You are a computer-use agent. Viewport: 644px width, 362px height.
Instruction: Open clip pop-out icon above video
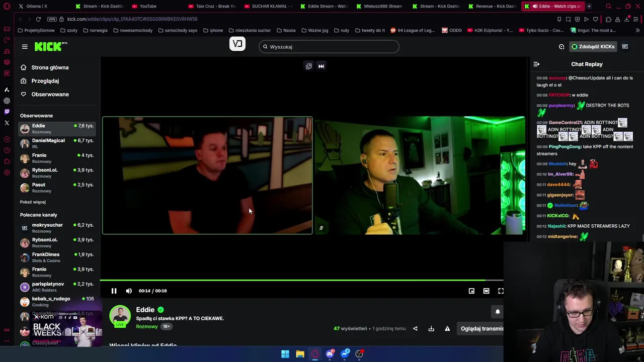[x=309, y=66]
